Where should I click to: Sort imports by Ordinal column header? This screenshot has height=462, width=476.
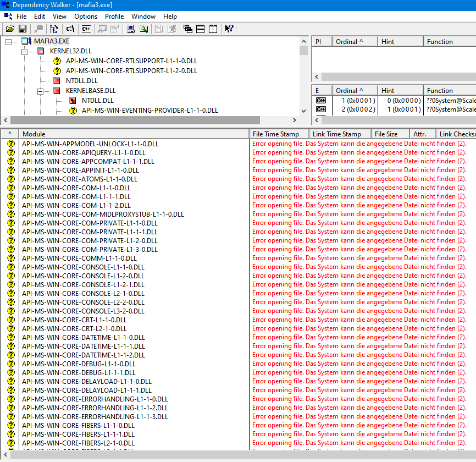tap(355, 42)
